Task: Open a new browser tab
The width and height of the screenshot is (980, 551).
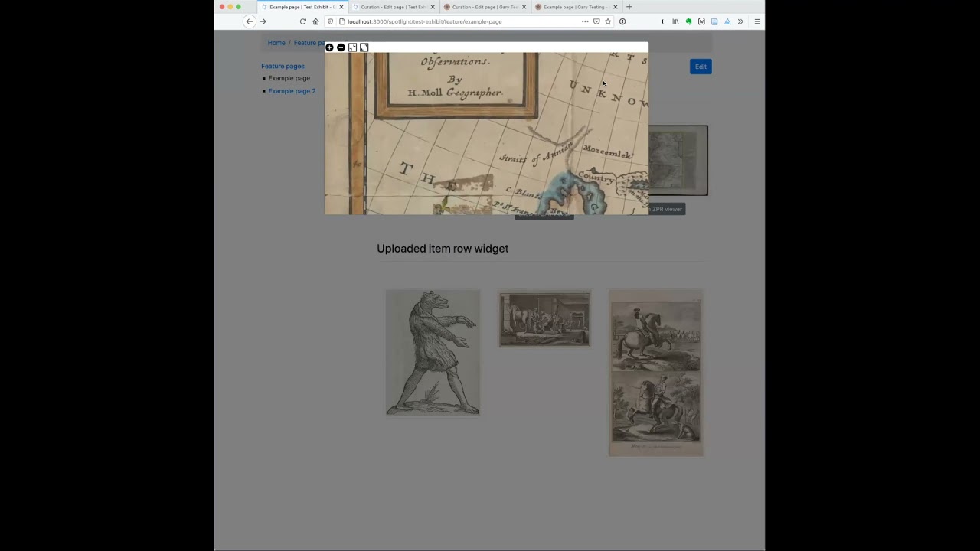Action: click(629, 7)
